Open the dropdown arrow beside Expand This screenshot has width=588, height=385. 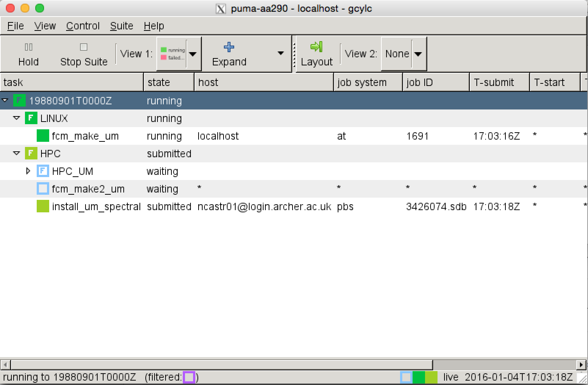point(281,54)
